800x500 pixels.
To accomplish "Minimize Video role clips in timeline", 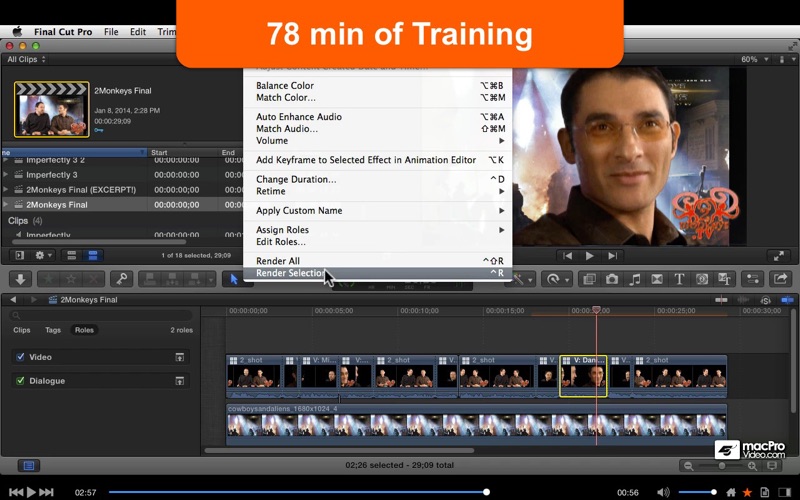I will 180,357.
